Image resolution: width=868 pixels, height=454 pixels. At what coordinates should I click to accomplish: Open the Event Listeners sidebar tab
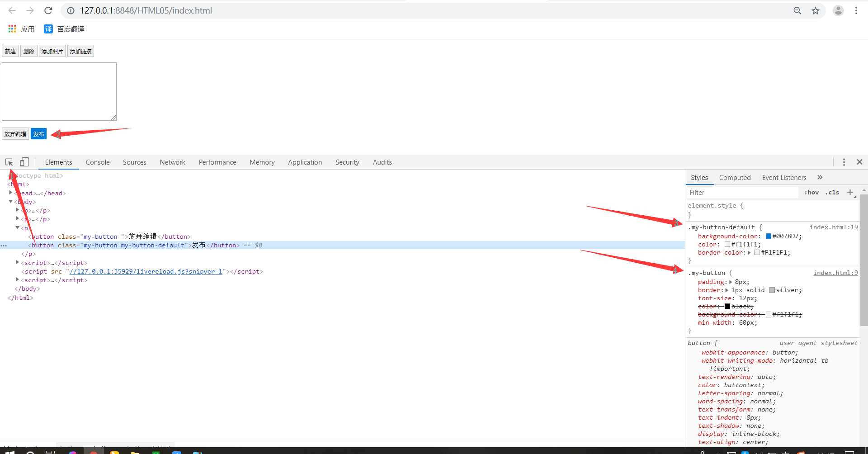[x=784, y=178]
